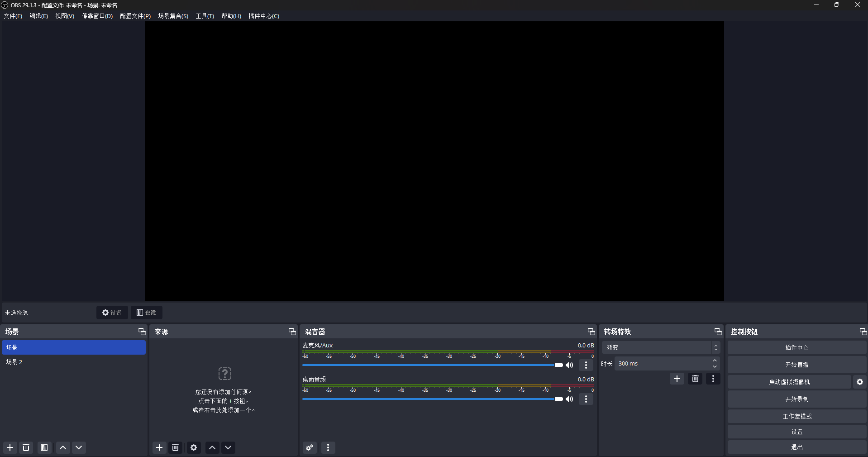Image resolution: width=868 pixels, height=457 pixels.
Task: Add a new scene with plus icon
Action: (10, 447)
